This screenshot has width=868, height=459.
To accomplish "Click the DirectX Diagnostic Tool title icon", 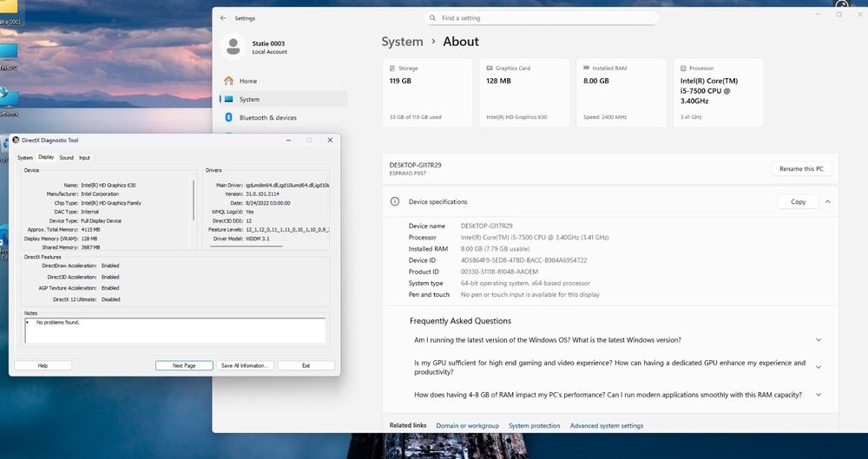I will 16,140.
